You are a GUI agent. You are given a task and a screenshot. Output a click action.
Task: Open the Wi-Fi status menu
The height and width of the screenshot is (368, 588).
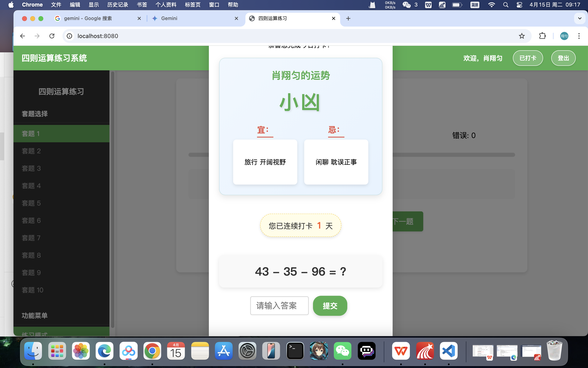tap(491, 5)
